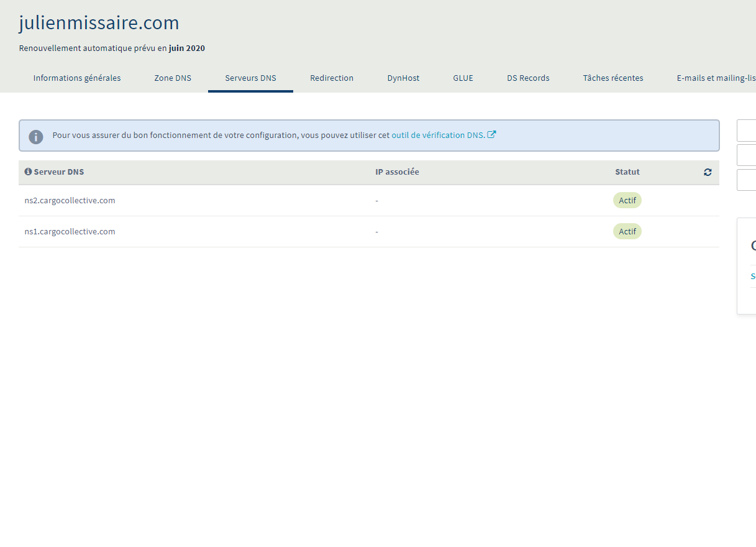Open the E-mails et mailing-lists tab

[716, 78]
